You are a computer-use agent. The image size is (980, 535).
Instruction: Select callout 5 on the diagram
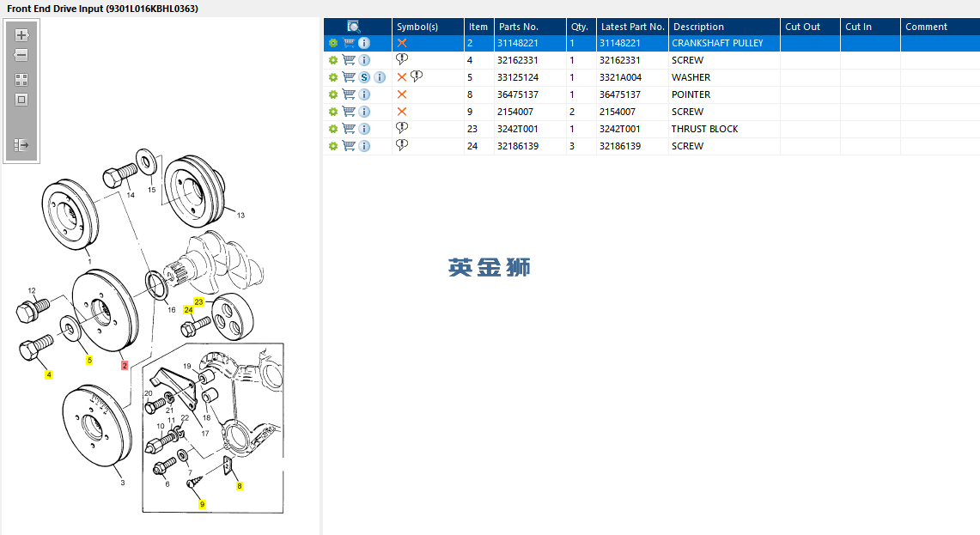(89, 360)
